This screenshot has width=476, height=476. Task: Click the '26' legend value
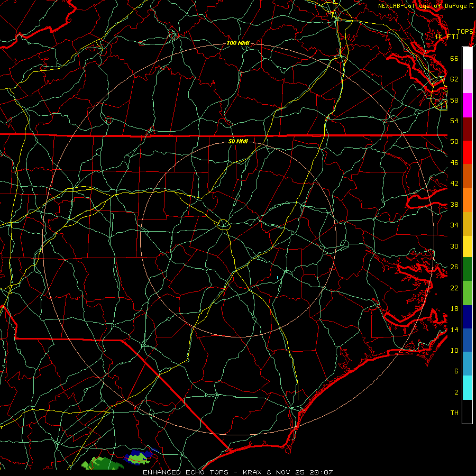point(454,267)
